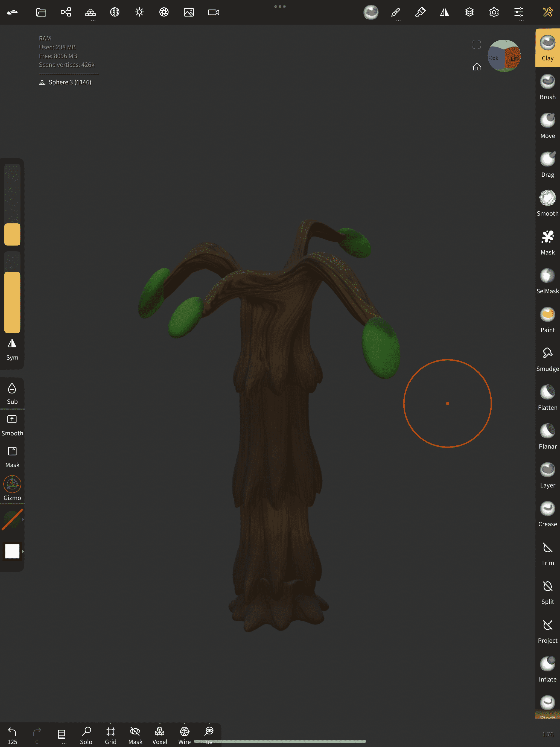The image size is (560, 747).
Task: Open the Lighting menu in top bar
Action: pyautogui.click(x=139, y=13)
